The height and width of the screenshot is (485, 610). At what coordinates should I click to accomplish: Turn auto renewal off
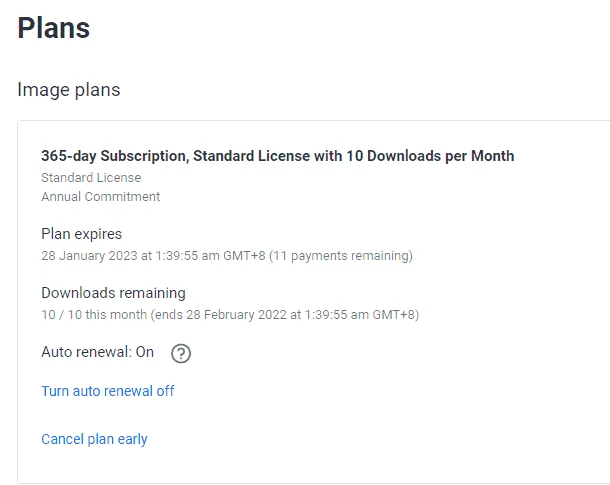coord(108,391)
